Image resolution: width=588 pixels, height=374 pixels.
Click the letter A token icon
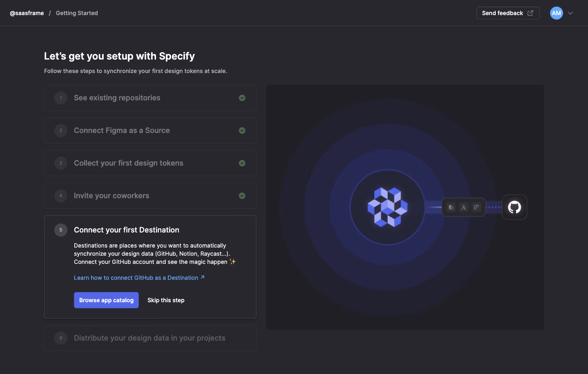[463, 207]
